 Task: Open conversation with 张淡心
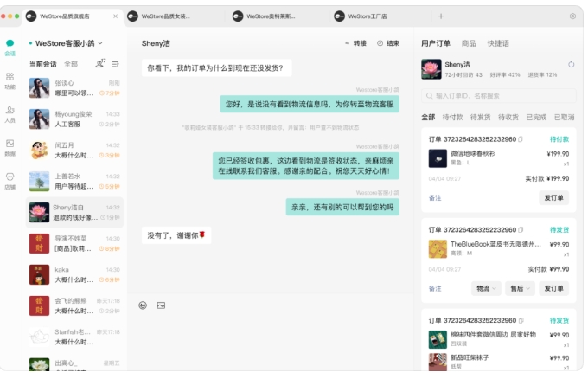74,87
